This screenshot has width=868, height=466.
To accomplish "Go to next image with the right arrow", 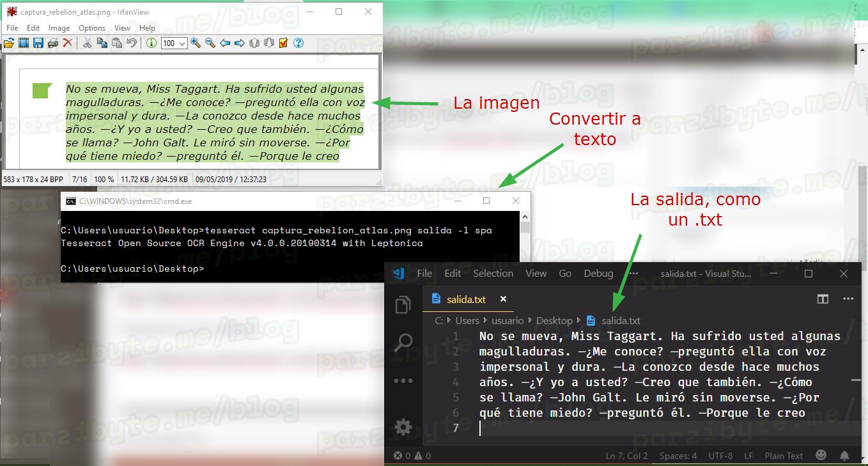I will (240, 43).
